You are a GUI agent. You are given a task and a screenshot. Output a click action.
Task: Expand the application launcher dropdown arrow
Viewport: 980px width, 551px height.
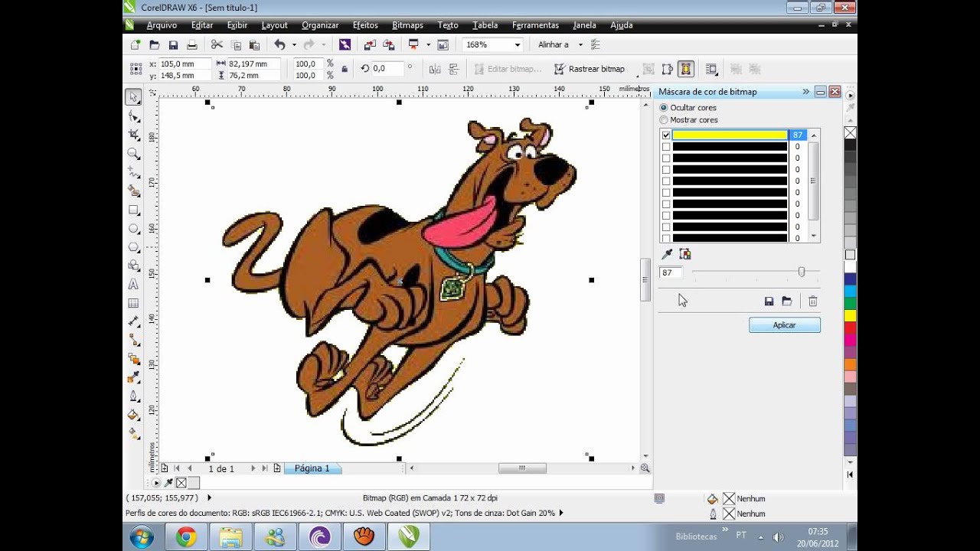(428, 45)
